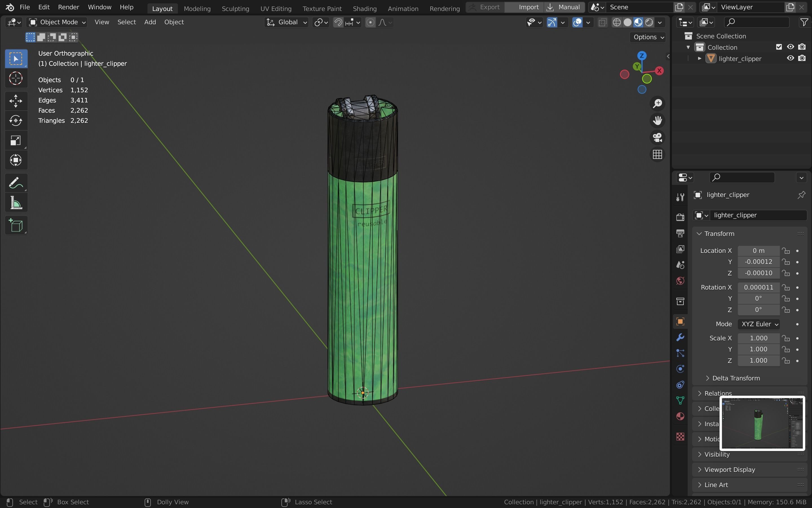Activate the 3D Cursor tool

(x=16, y=79)
